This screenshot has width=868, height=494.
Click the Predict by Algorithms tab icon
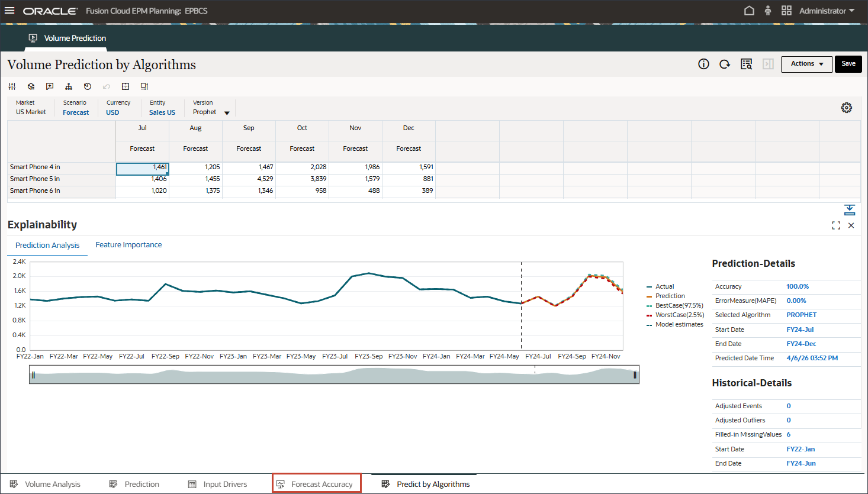pos(386,484)
